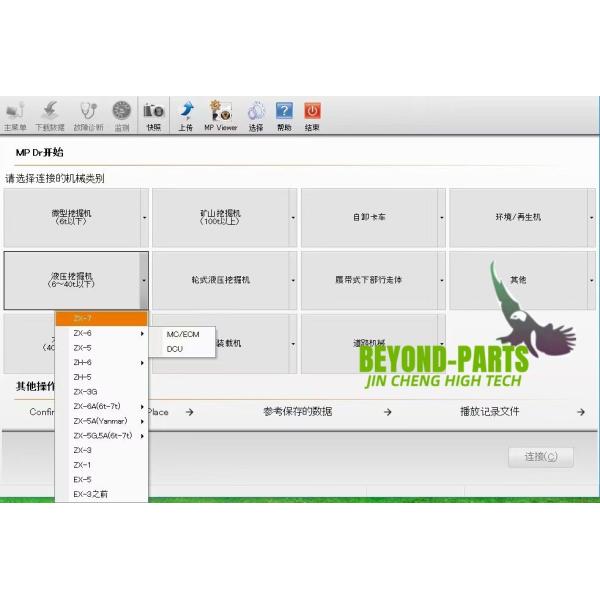The height and width of the screenshot is (600, 600).
Task: Select 微型挖掘机 (6t以下) category button
Action: point(72,217)
